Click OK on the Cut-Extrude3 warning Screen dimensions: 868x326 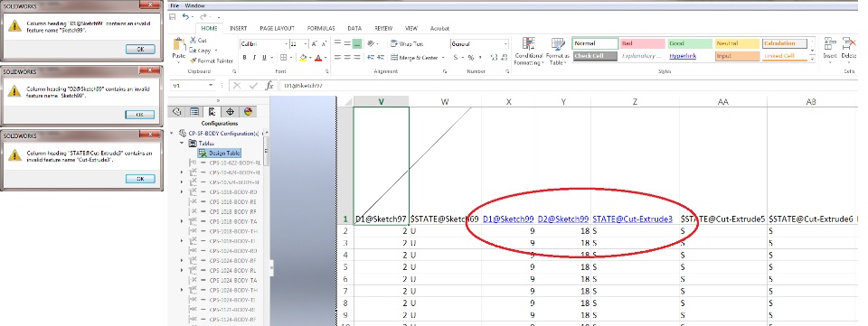pos(139,179)
